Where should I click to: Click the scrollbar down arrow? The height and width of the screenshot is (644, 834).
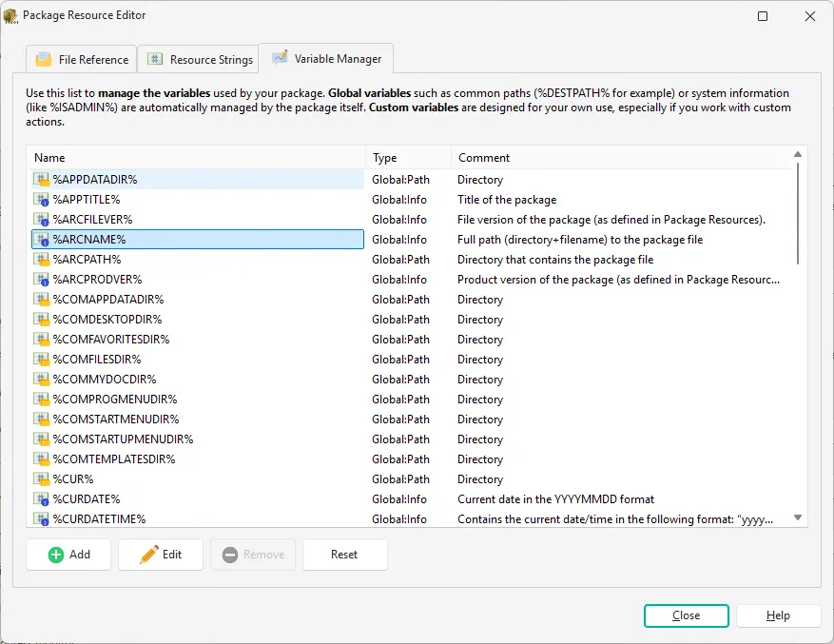[797, 518]
